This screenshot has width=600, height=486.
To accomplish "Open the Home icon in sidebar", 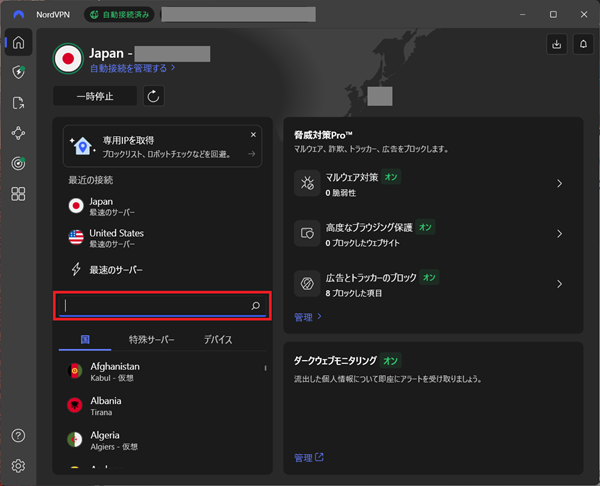I will pos(18,43).
